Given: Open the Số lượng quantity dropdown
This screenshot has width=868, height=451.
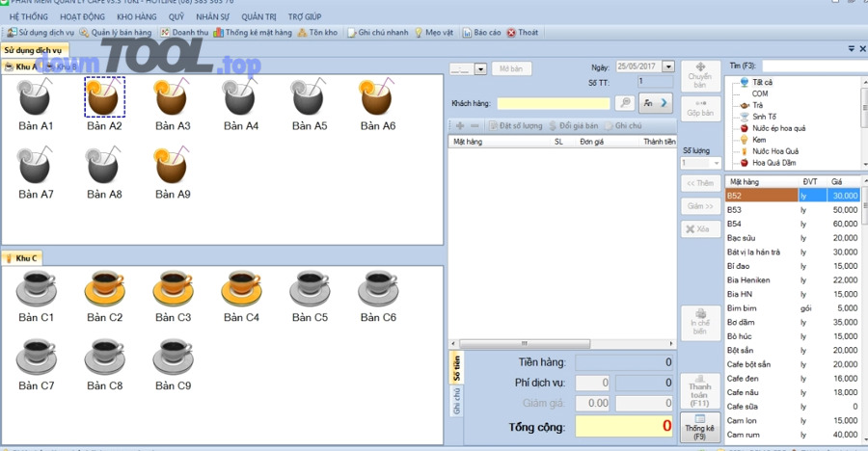Looking at the screenshot, I should pos(716,163).
